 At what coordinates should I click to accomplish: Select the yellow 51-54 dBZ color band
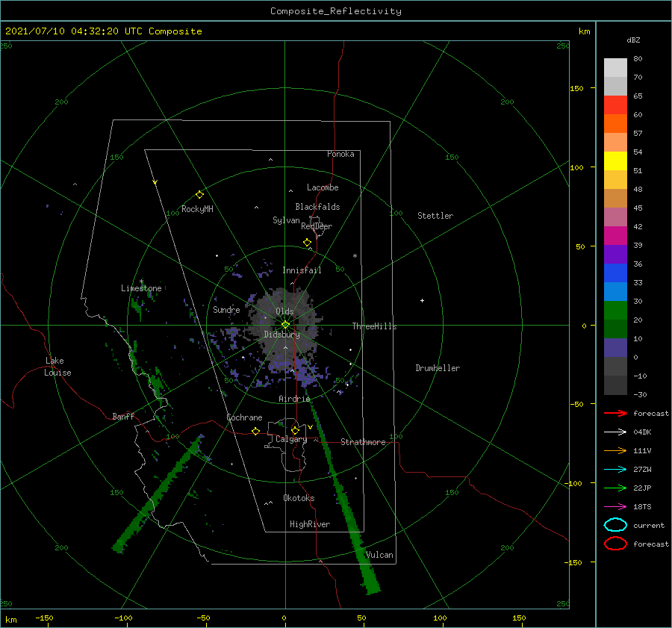[x=615, y=161]
